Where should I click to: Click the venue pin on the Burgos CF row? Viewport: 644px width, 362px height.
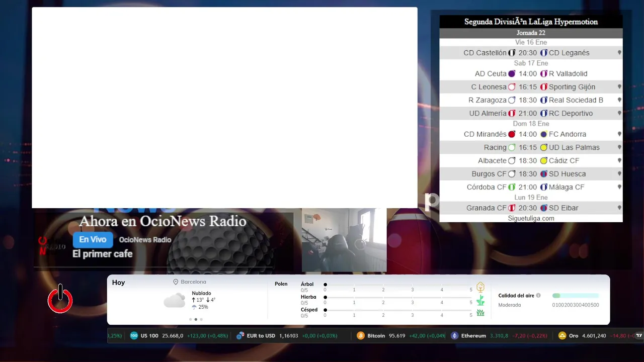click(619, 174)
